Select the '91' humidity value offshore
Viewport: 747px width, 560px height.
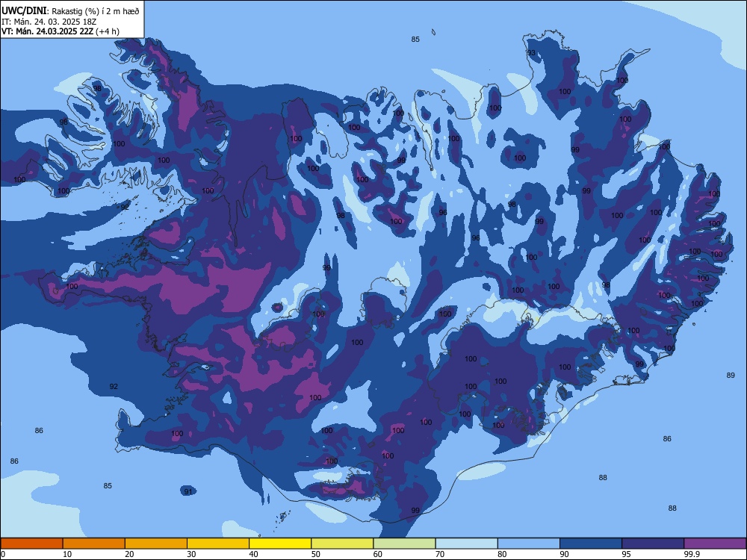click(189, 491)
